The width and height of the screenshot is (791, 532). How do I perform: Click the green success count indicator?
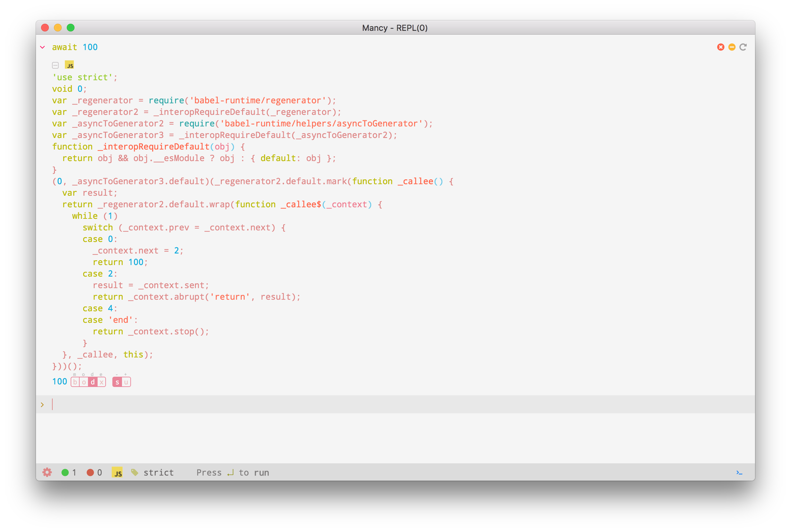point(65,472)
